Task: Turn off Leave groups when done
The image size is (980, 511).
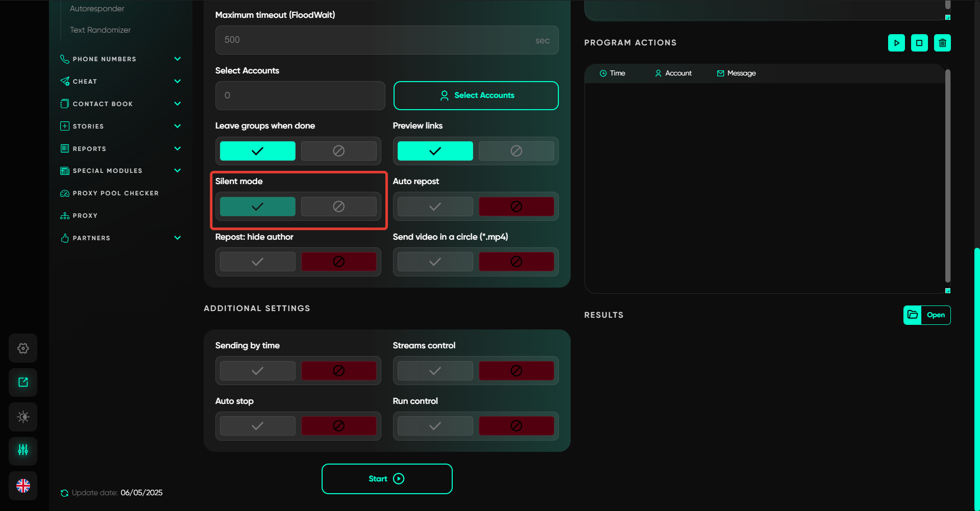Action: [x=338, y=151]
